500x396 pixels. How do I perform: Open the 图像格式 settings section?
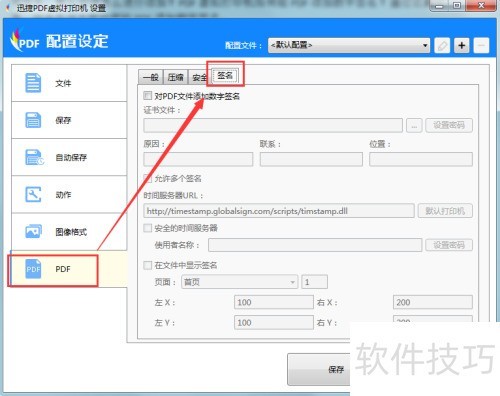[x=69, y=232]
